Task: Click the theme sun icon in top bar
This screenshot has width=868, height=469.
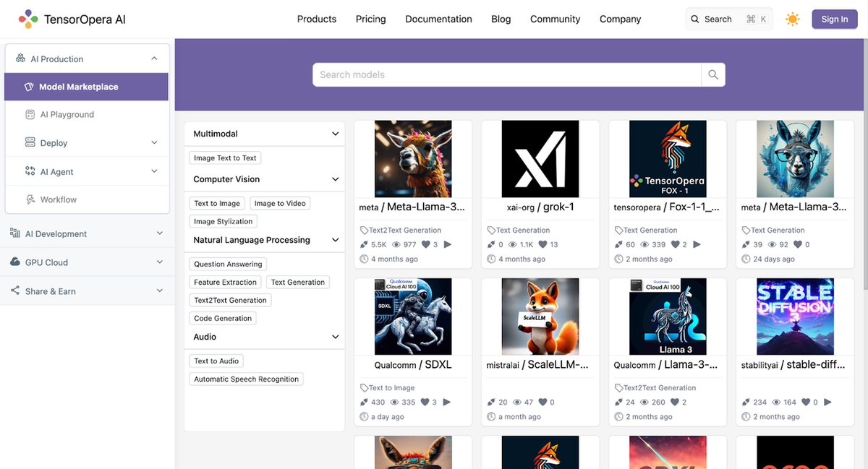Action: point(792,19)
